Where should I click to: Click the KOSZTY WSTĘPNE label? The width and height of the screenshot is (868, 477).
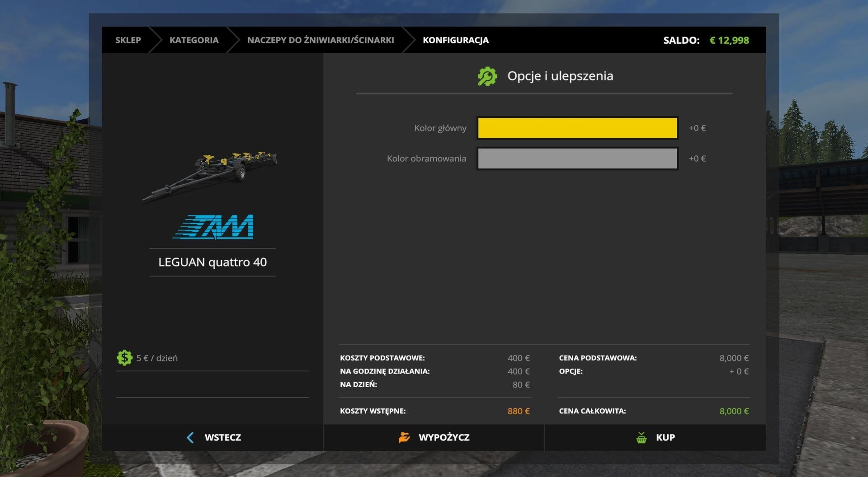tap(373, 411)
